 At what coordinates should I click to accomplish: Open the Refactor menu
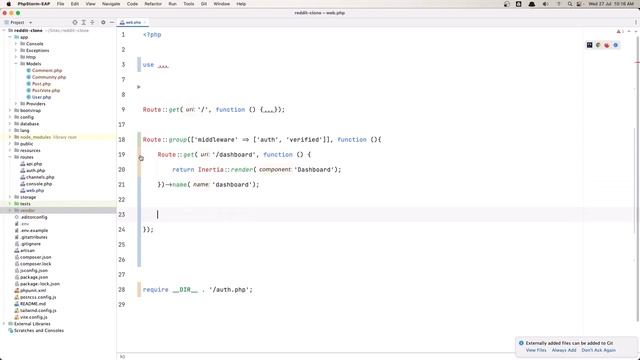point(153,4)
